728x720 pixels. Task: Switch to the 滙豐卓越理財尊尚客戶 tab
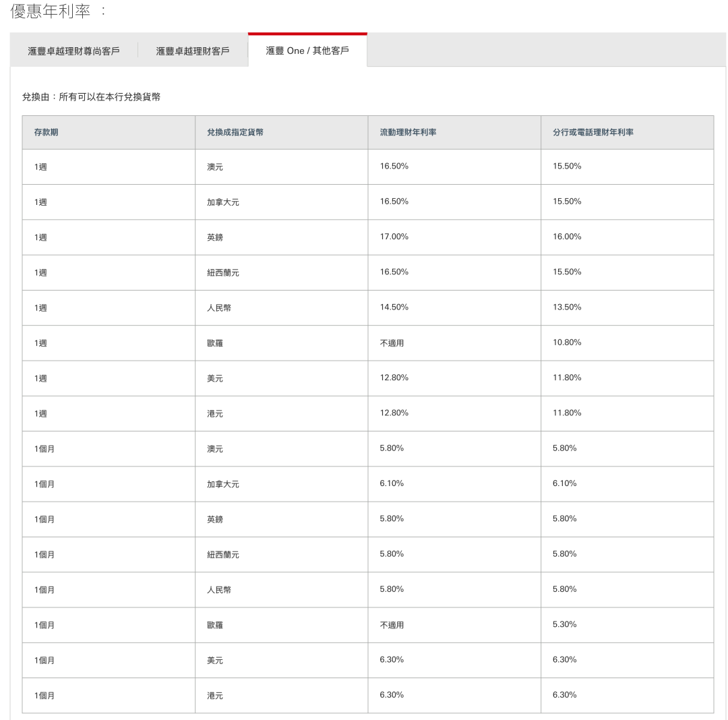point(70,50)
